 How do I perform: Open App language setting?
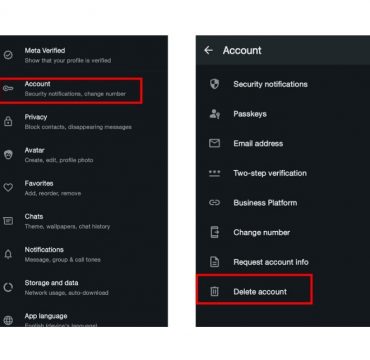pyautogui.click(x=84, y=319)
